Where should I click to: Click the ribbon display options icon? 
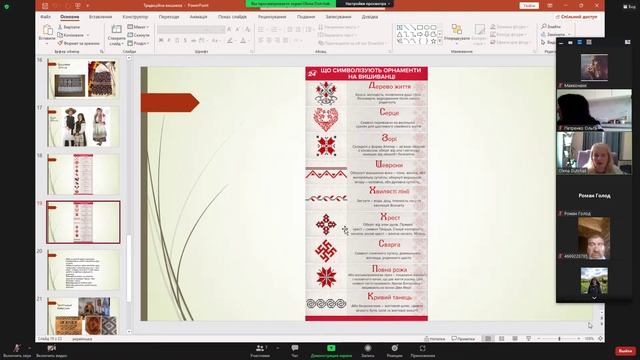550,6
